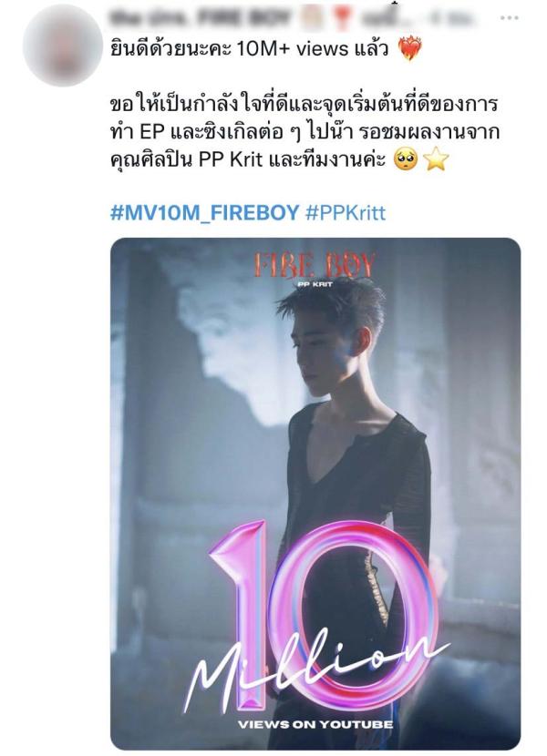Viewport: 547px width, 756px height.
Task: Click the white Million script lettering
Action: point(314,668)
